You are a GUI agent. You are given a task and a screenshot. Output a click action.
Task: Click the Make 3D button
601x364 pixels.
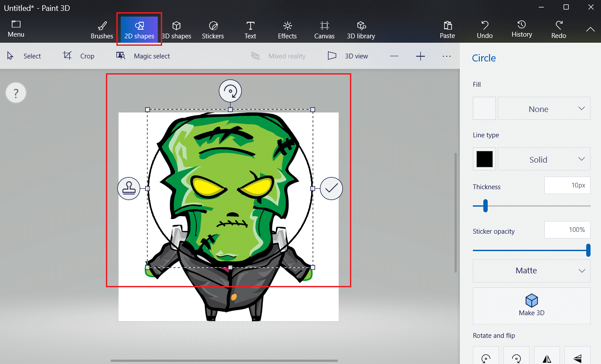pyautogui.click(x=532, y=306)
